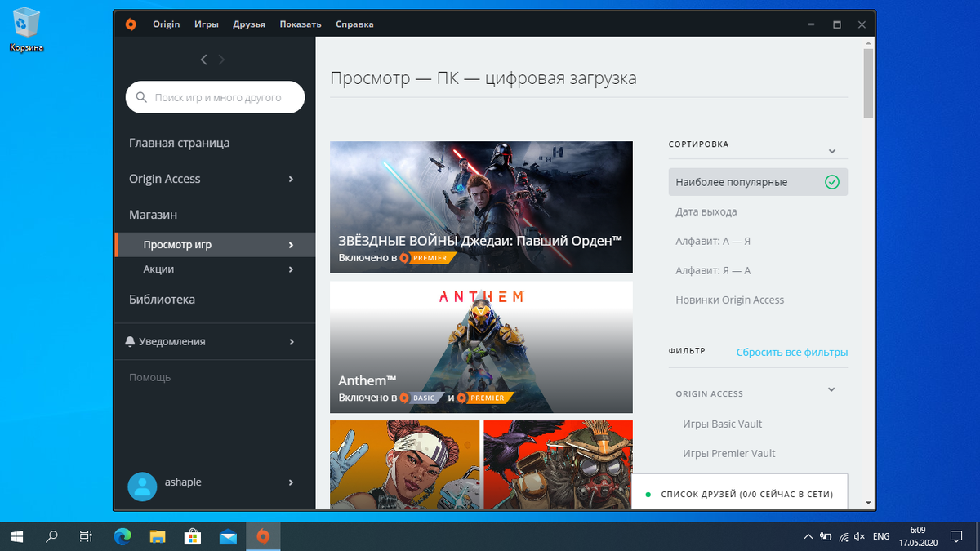Collapse the Сортировка section chevron

[831, 151]
